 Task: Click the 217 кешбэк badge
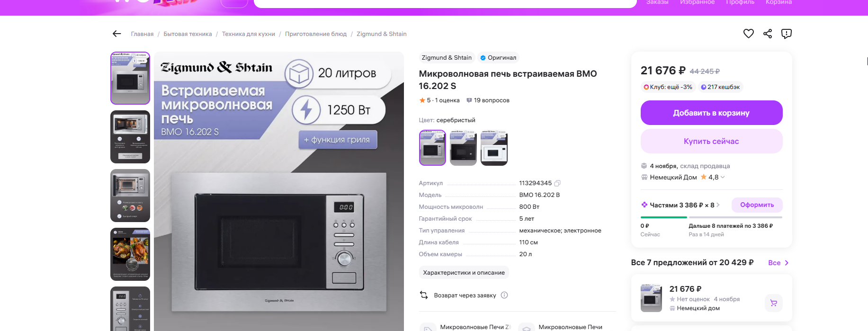720,87
